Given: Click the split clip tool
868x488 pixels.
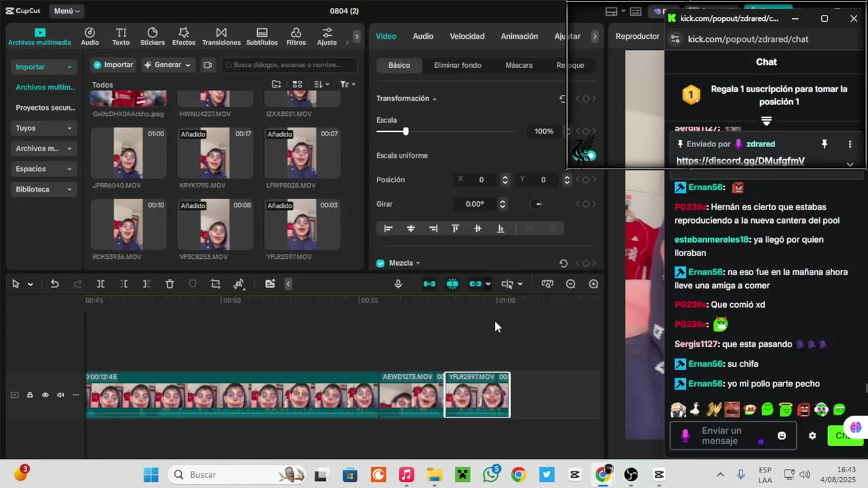Looking at the screenshot, I should coord(100,284).
